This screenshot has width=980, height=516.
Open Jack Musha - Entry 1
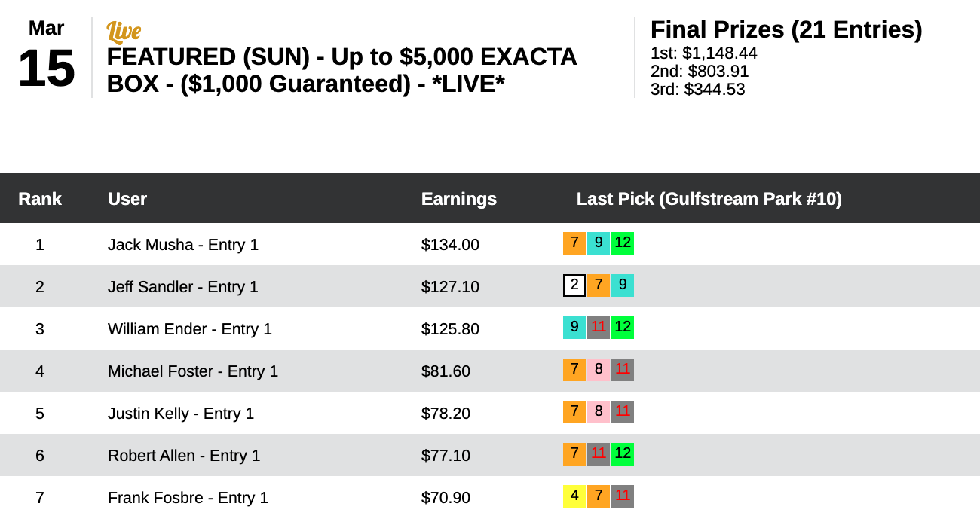(183, 245)
